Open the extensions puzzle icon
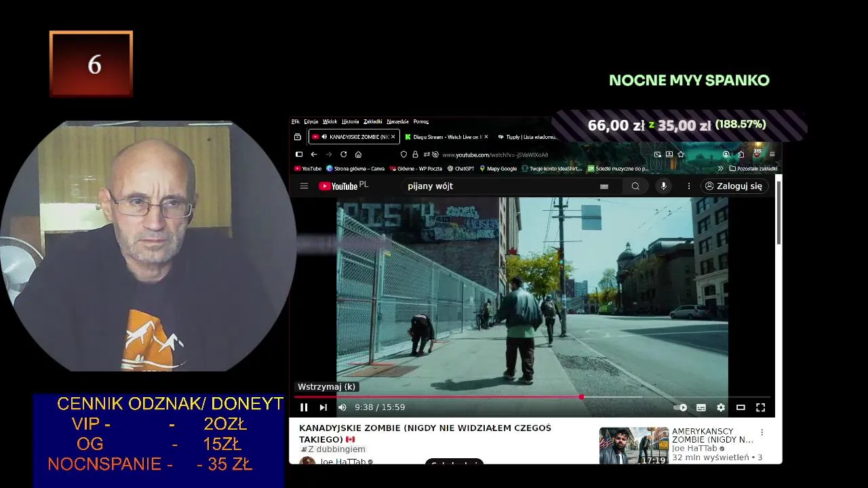This screenshot has height=488, width=868. coord(741,155)
